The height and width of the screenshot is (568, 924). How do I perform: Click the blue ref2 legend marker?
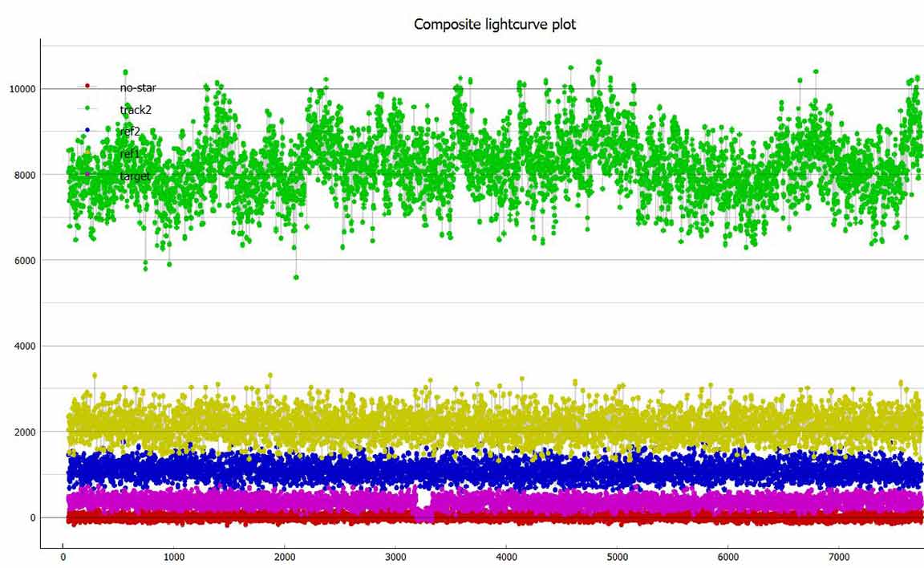(x=87, y=130)
